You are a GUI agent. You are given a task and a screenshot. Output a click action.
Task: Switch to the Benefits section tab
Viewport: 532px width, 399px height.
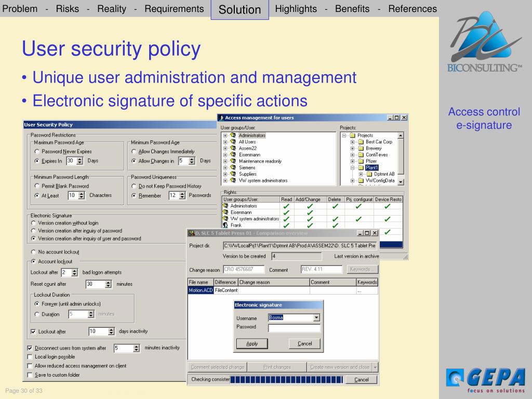pyautogui.click(x=352, y=8)
